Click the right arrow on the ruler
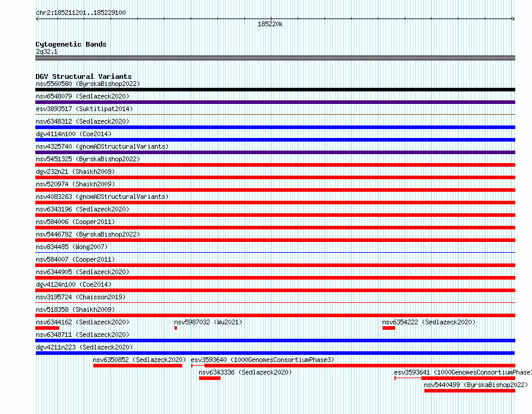Viewport: 532px width, 414px height. click(x=513, y=19)
